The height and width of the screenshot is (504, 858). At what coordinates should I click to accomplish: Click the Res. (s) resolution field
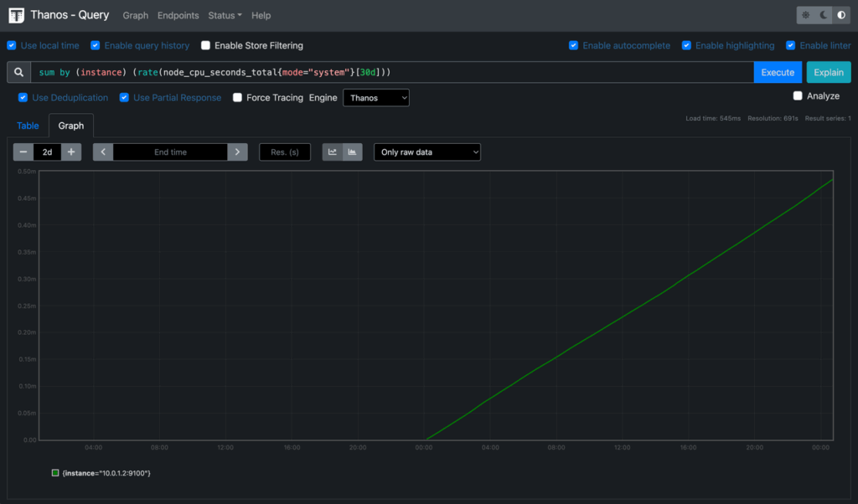(285, 152)
